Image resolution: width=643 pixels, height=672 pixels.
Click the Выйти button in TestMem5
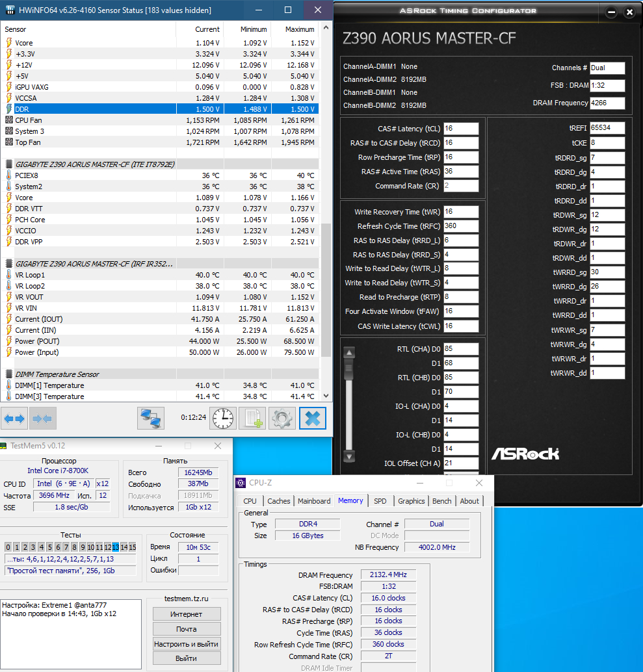coord(187,658)
